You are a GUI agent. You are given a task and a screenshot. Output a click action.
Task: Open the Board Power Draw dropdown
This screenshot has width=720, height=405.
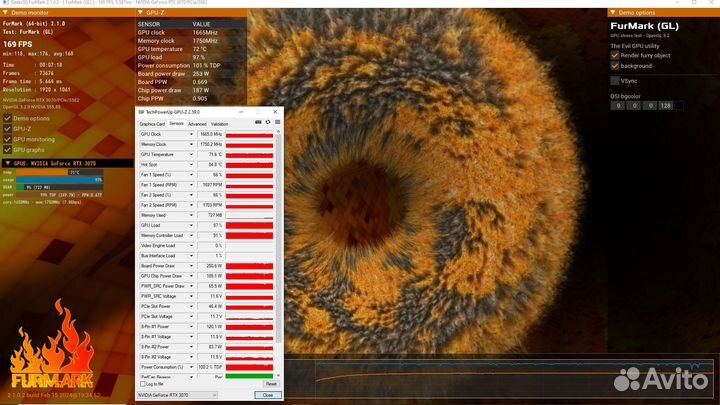[x=191, y=266]
